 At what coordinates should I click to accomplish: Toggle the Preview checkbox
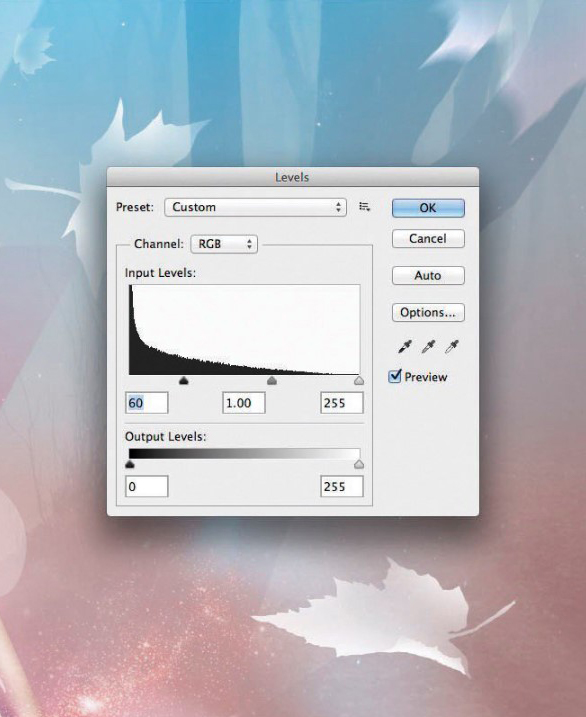(x=394, y=376)
